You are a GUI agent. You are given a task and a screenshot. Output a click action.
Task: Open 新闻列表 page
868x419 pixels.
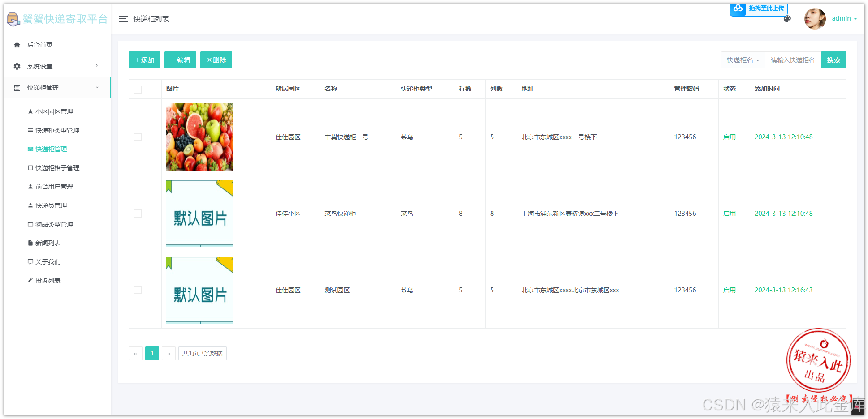[x=48, y=243]
